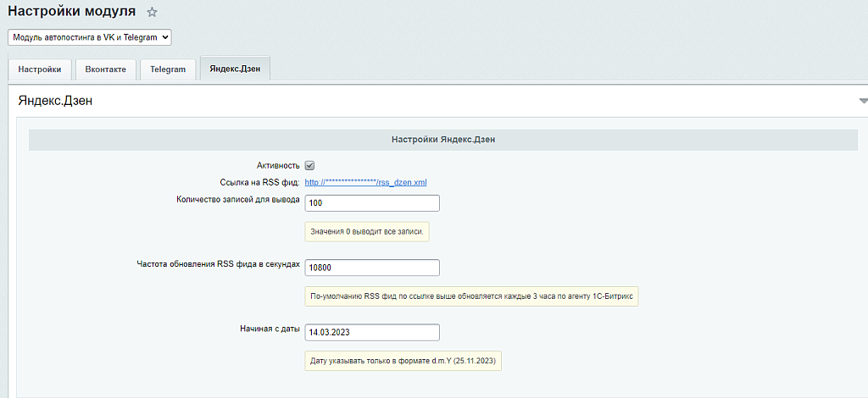Click the Настройки Яндекс.Дзен section header
Image resolution: width=868 pixels, height=398 pixels.
click(442, 140)
